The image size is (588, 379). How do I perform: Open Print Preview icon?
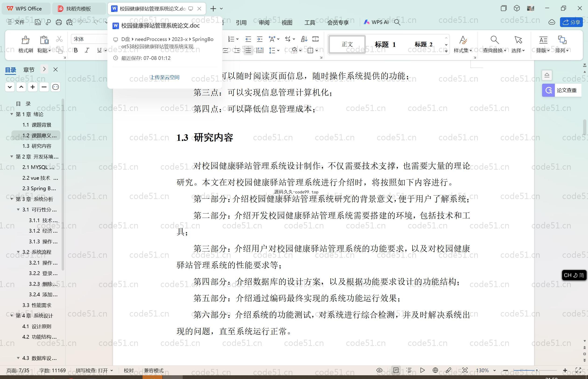(x=70, y=22)
